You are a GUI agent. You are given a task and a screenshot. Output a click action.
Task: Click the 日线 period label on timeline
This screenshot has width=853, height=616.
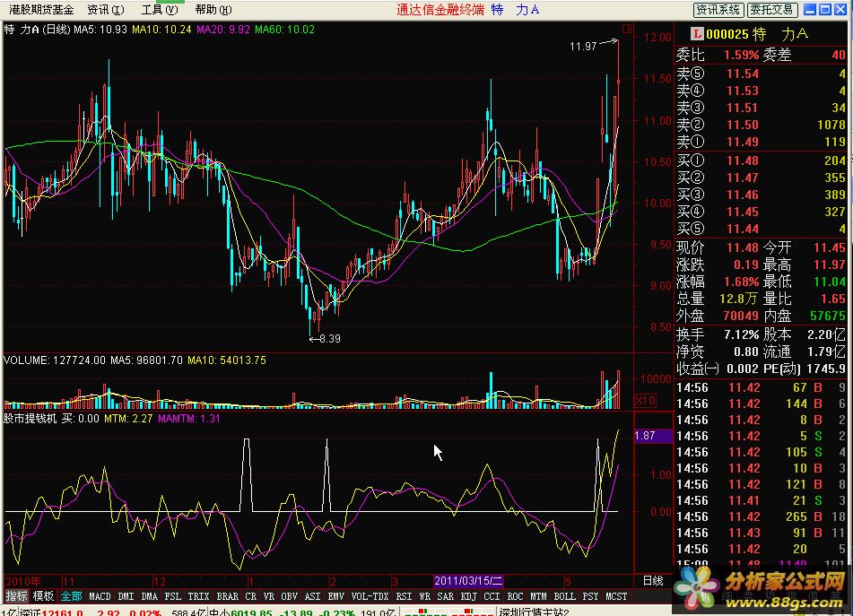653,581
